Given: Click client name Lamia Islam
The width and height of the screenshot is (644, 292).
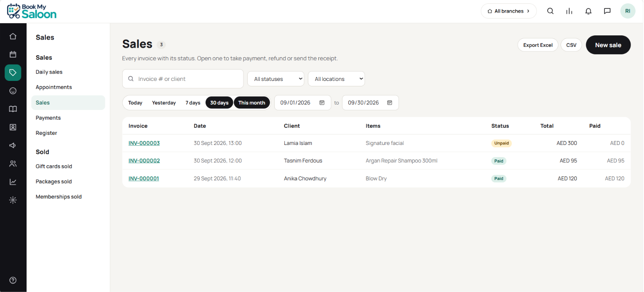Looking at the screenshot, I should pos(298,143).
